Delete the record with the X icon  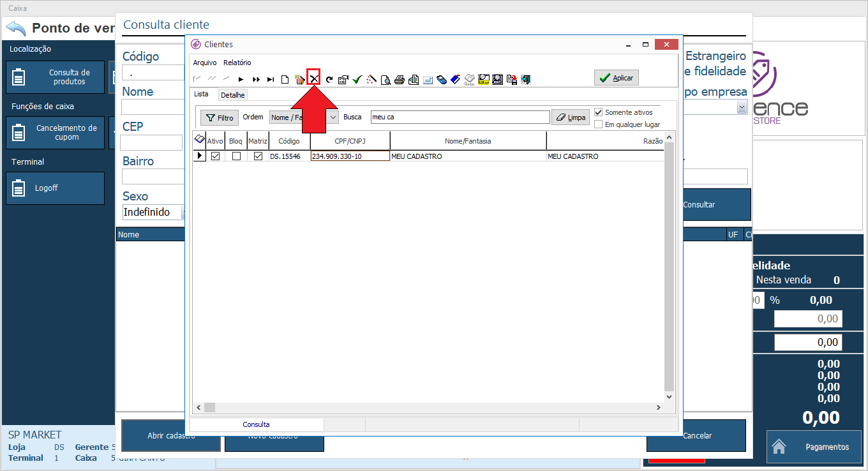pos(314,79)
